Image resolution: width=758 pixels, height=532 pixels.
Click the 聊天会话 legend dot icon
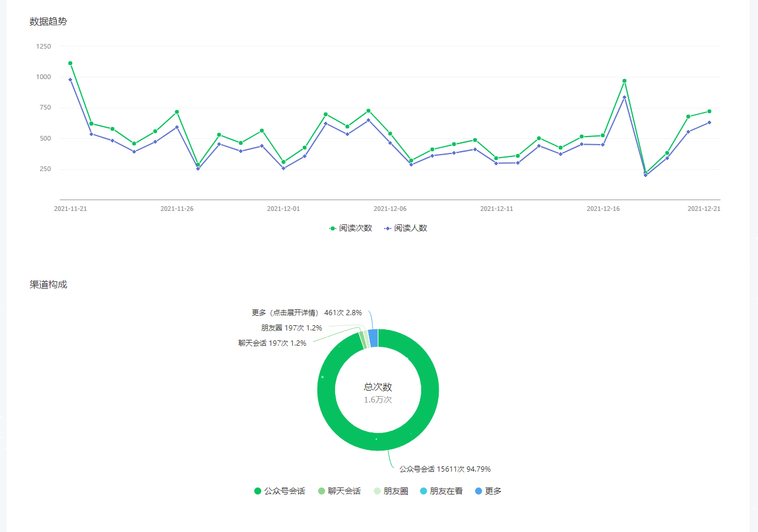pyautogui.click(x=322, y=491)
